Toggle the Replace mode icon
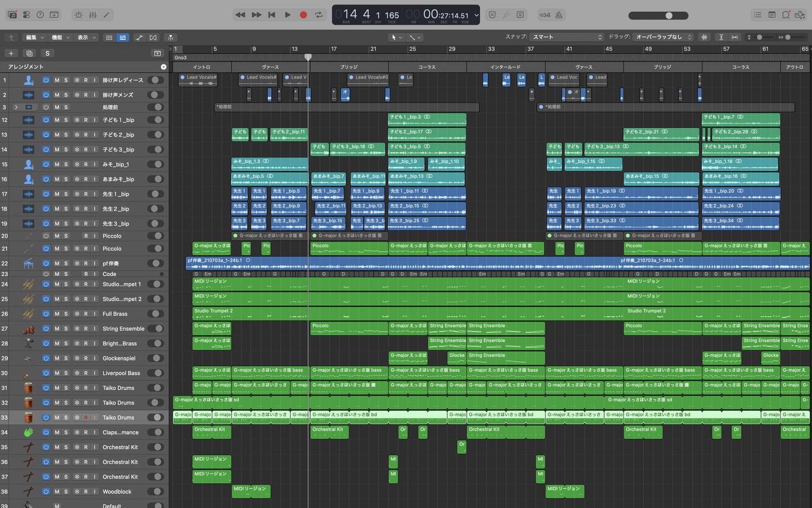 [492, 15]
